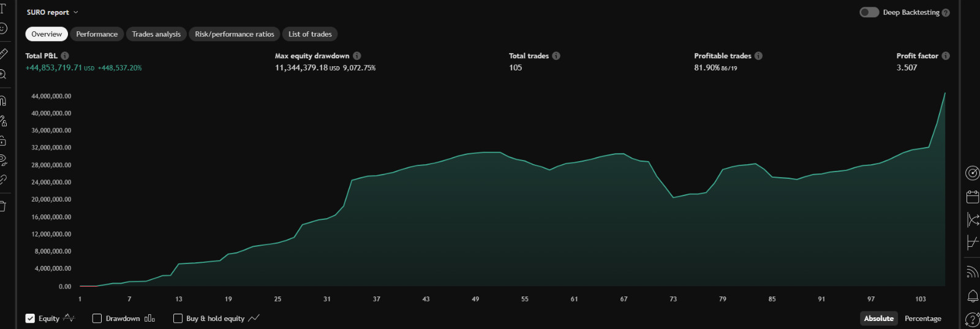
Task: Switch to the Performance tab
Action: click(x=97, y=34)
